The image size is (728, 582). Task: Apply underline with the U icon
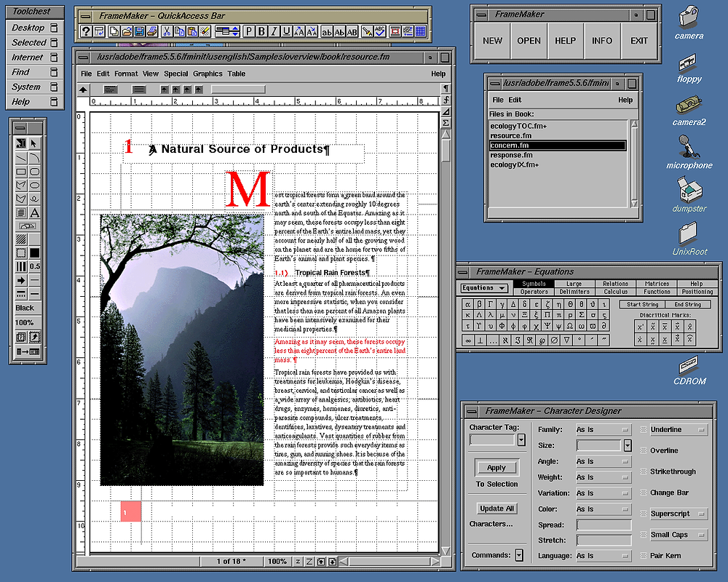click(x=286, y=31)
